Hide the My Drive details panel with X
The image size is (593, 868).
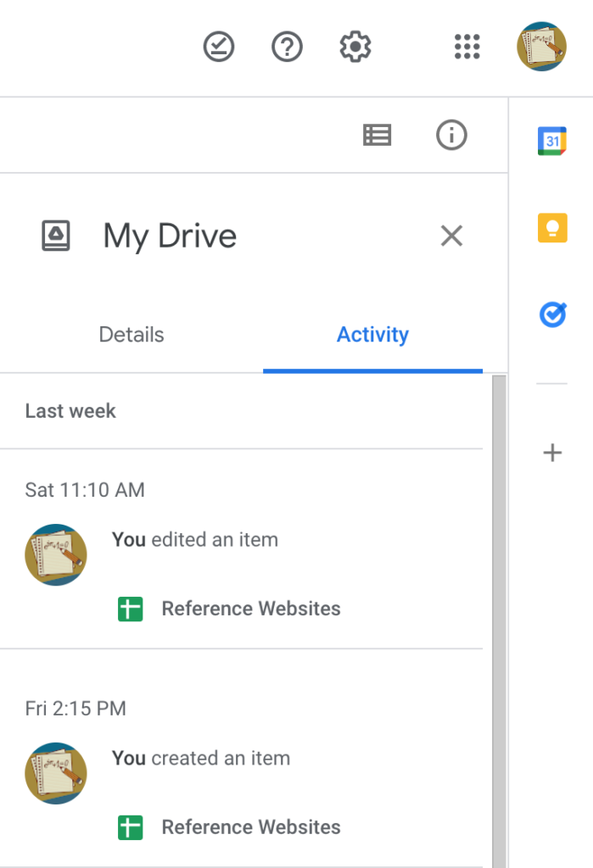click(451, 236)
